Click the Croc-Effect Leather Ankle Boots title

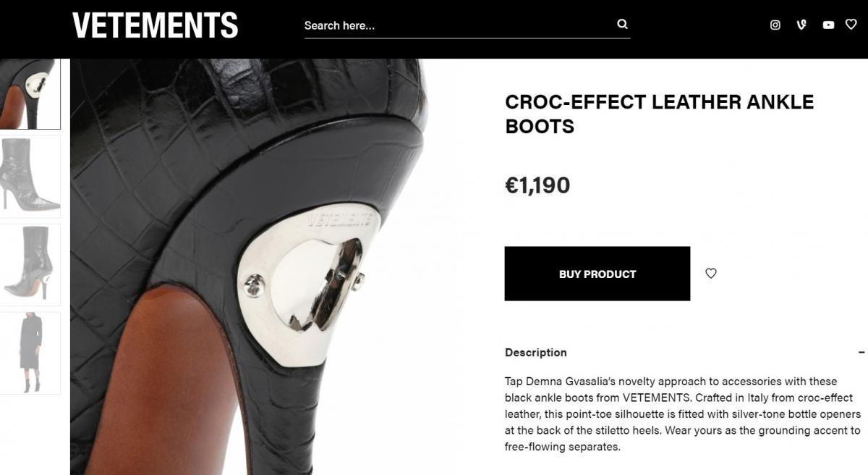(659, 114)
